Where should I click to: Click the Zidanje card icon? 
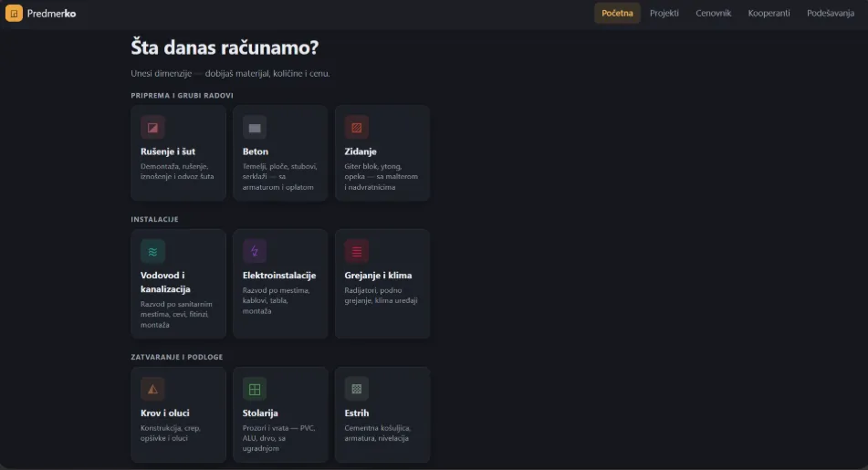click(357, 128)
